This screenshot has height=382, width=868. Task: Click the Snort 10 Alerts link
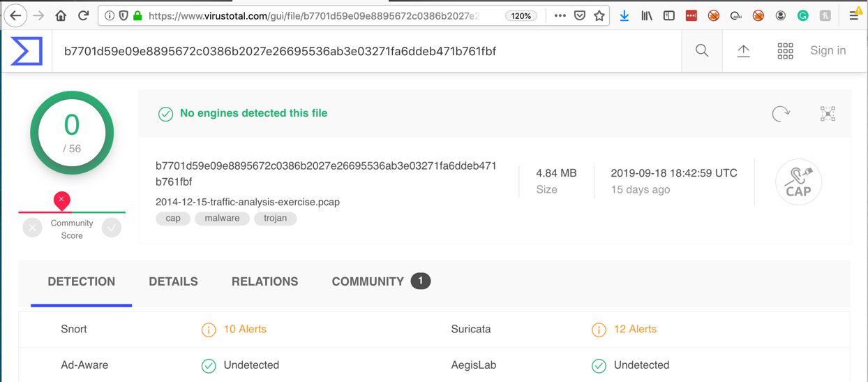tap(244, 329)
